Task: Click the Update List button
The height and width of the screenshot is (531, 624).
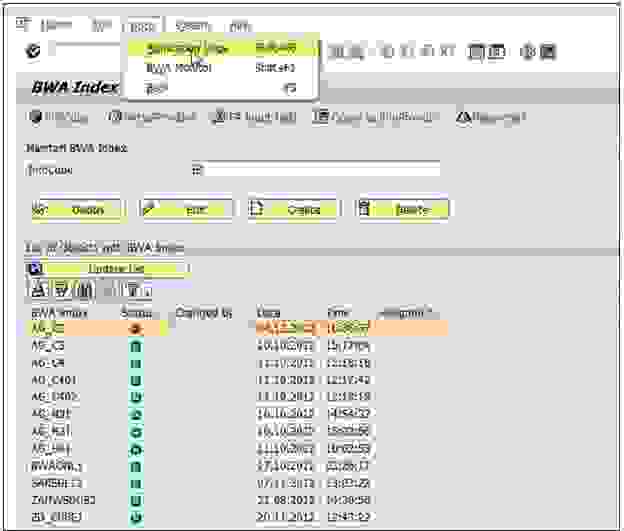Action: pos(116,269)
